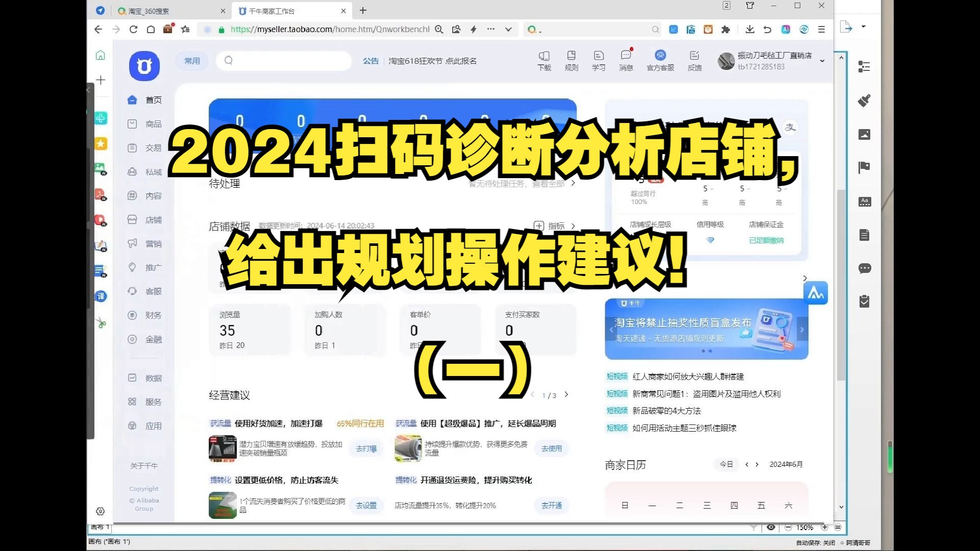Open 学习 learning icon in top bar
Viewport: 980px width, 551px height.
[x=599, y=61]
